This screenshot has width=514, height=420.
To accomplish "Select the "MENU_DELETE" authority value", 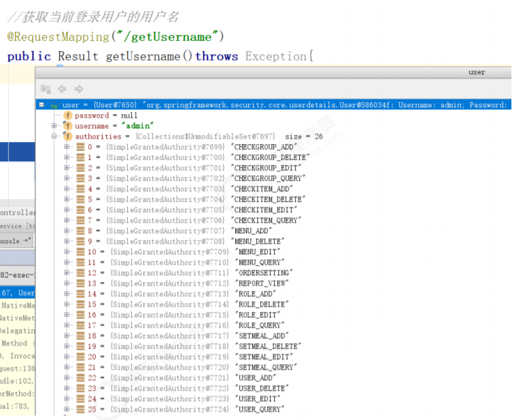I will [258, 241].
